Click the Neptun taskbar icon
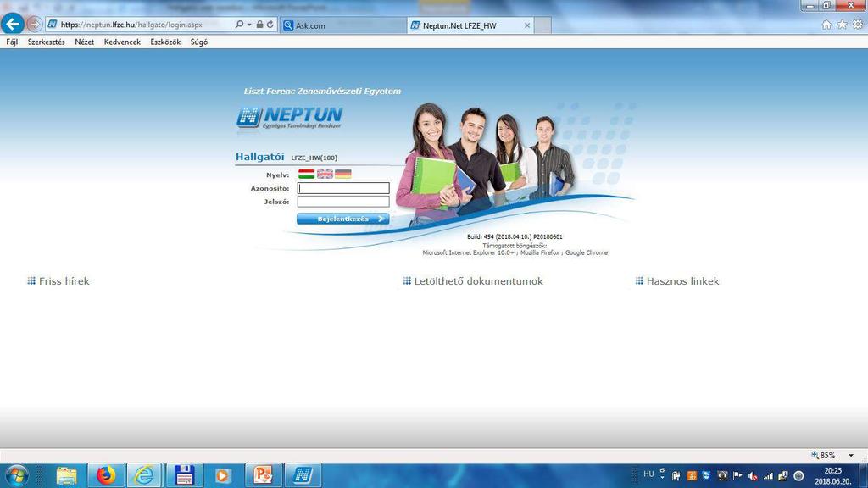Image resolution: width=868 pixels, height=488 pixels. coord(303,476)
